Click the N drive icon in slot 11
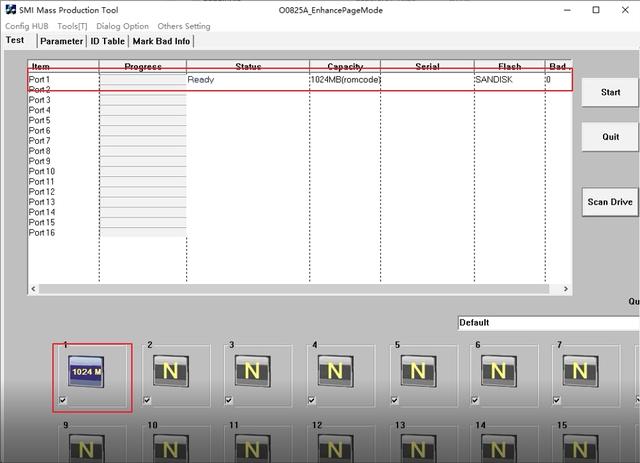Screen dimensions: 640x463 (252, 448)
